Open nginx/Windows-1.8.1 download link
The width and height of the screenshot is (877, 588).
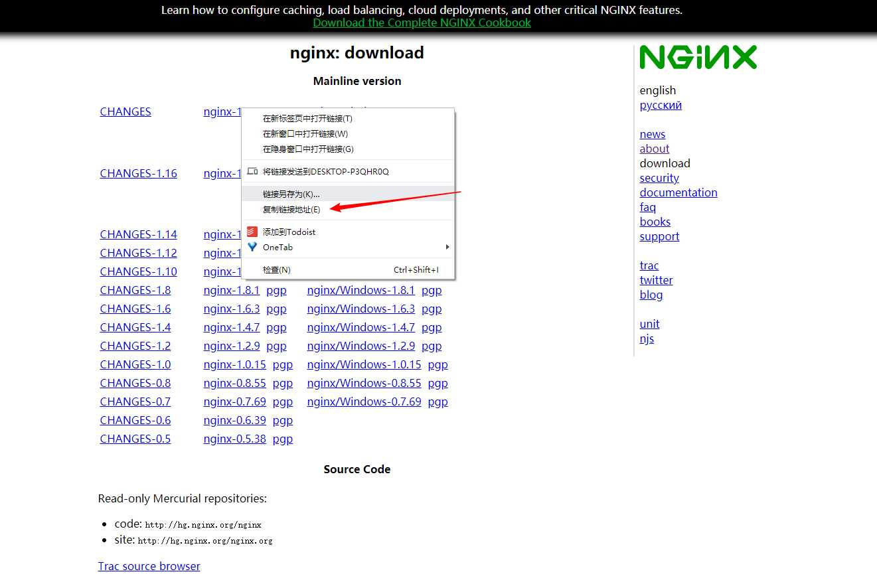point(360,290)
